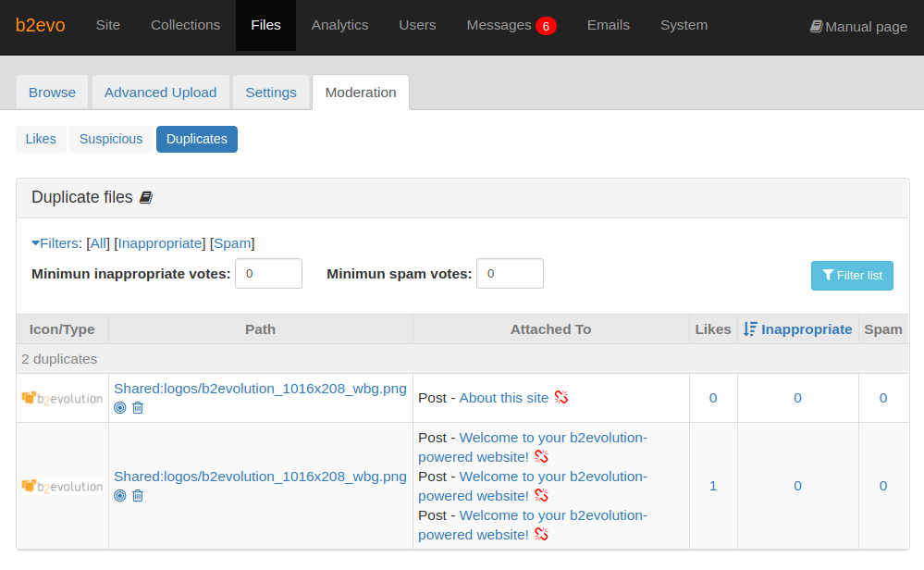Show the Suspicious files list
This screenshot has width=924, height=570.
111,139
